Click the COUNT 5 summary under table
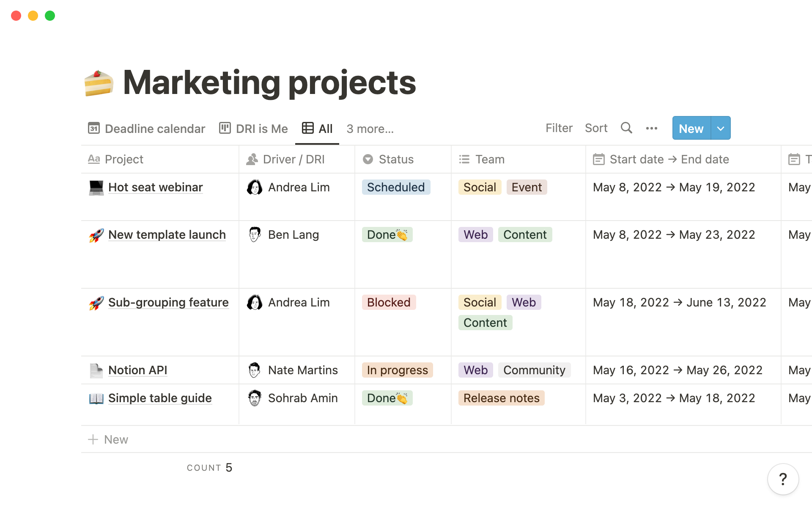812x508 pixels. (x=209, y=468)
